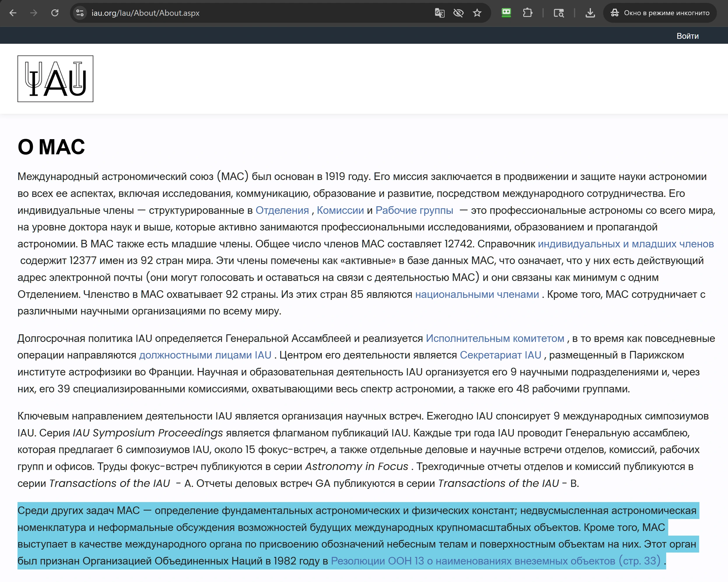Click the О МАС page heading

(x=51, y=147)
